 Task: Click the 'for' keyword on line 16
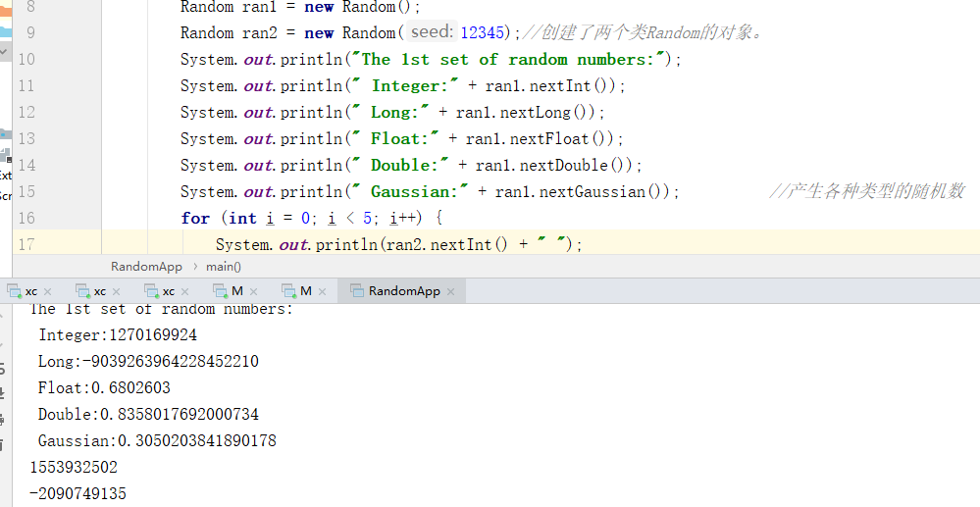195,218
